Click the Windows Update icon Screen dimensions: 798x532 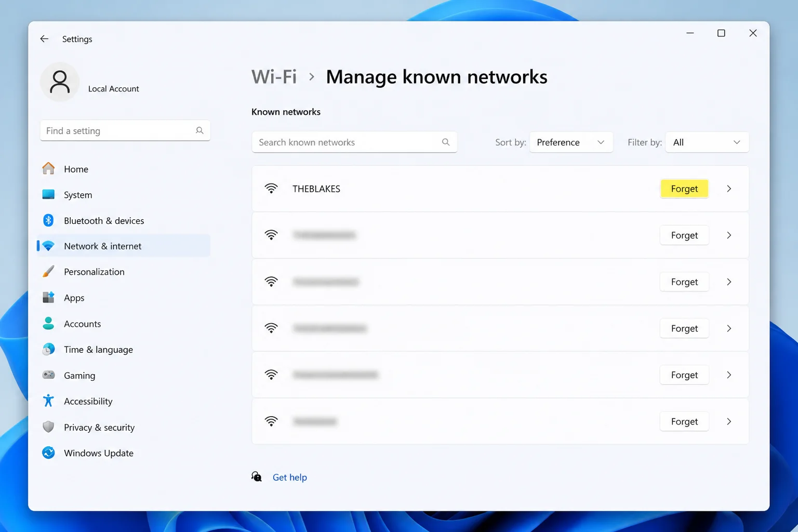(x=48, y=453)
